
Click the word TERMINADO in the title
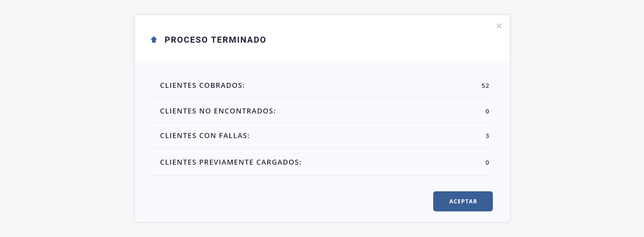point(238,40)
